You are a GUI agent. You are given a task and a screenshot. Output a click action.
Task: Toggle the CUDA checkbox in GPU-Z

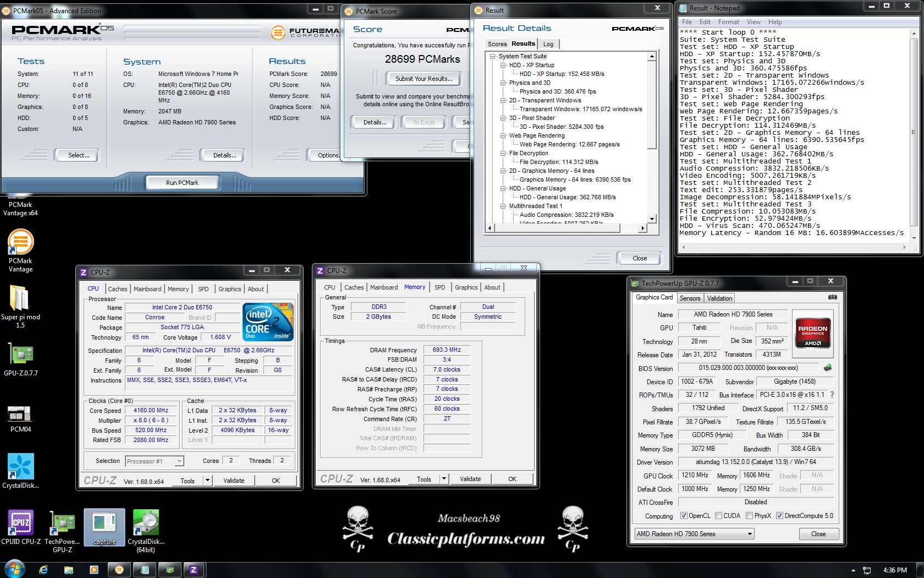pos(718,516)
